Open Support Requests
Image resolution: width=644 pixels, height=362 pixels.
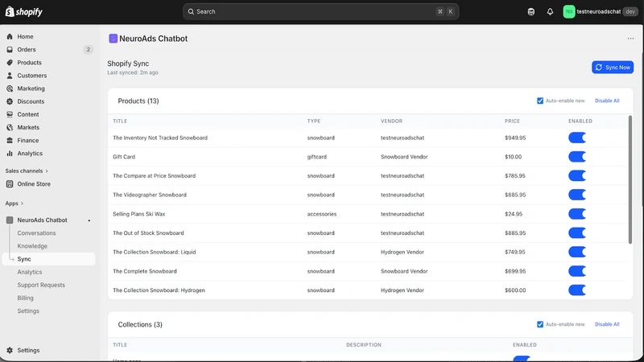click(x=41, y=285)
